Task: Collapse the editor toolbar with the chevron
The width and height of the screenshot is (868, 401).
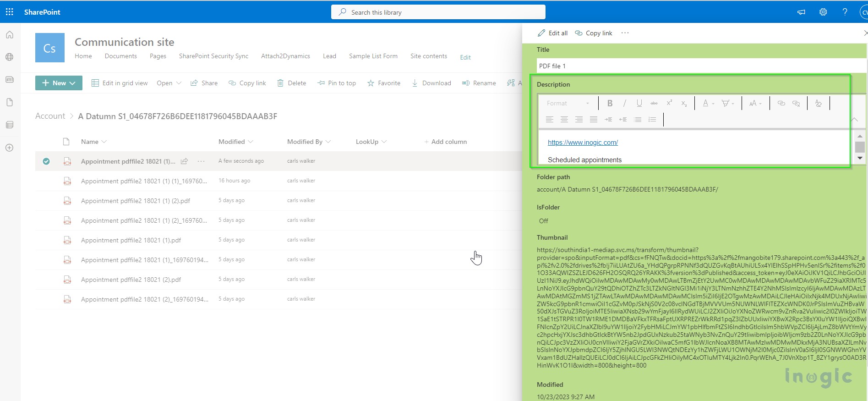Action: tap(855, 120)
